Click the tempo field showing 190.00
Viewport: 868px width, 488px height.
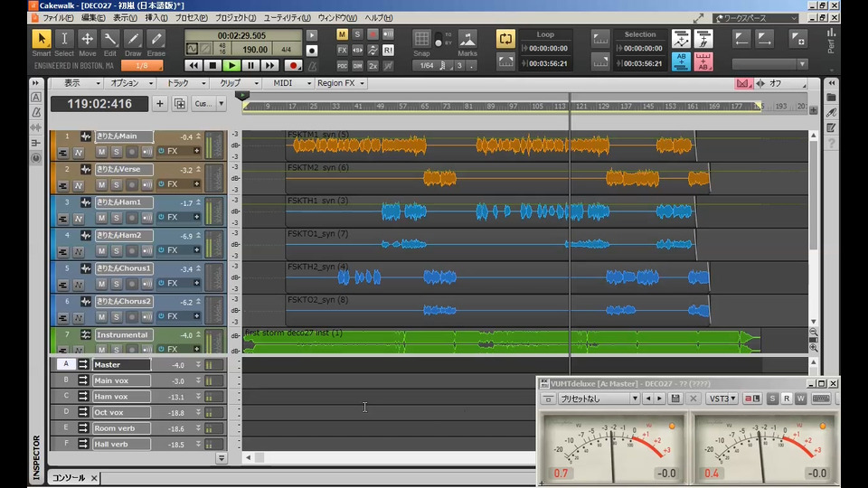click(255, 50)
